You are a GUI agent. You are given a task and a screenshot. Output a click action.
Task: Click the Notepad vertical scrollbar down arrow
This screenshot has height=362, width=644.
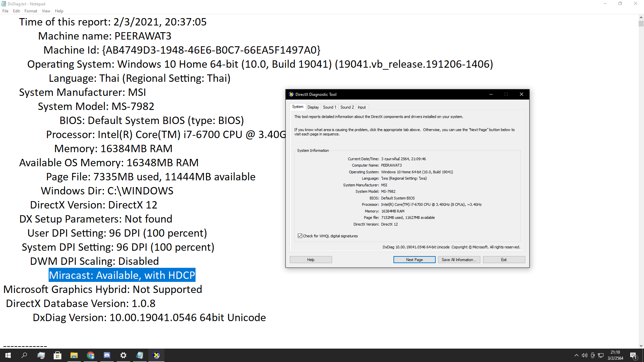point(641,346)
